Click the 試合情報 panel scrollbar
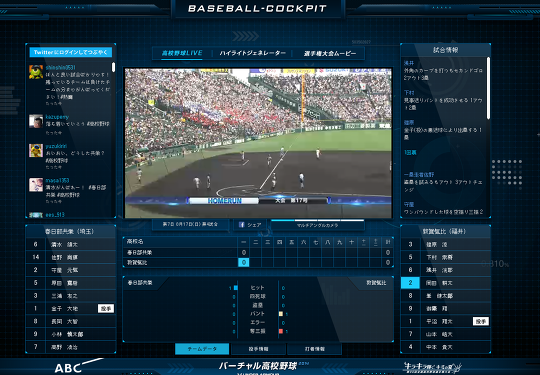The width and height of the screenshot is (540, 375). [x=488, y=88]
